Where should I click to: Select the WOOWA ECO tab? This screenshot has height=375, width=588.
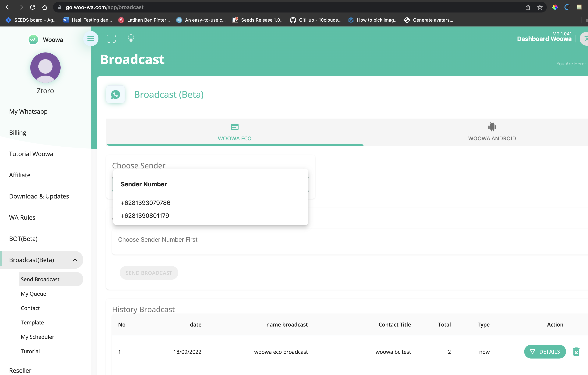point(235,132)
